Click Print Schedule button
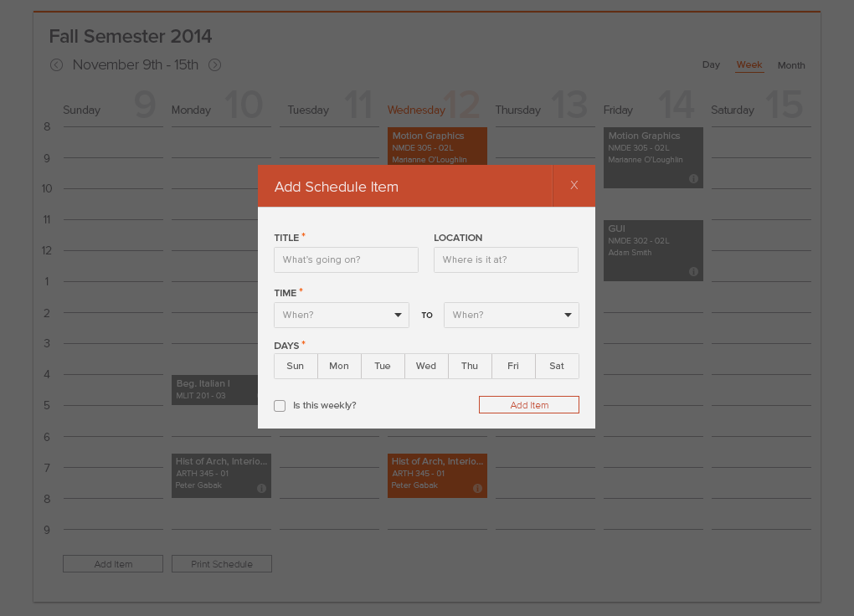This screenshot has height=616, width=854. click(x=222, y=564)
